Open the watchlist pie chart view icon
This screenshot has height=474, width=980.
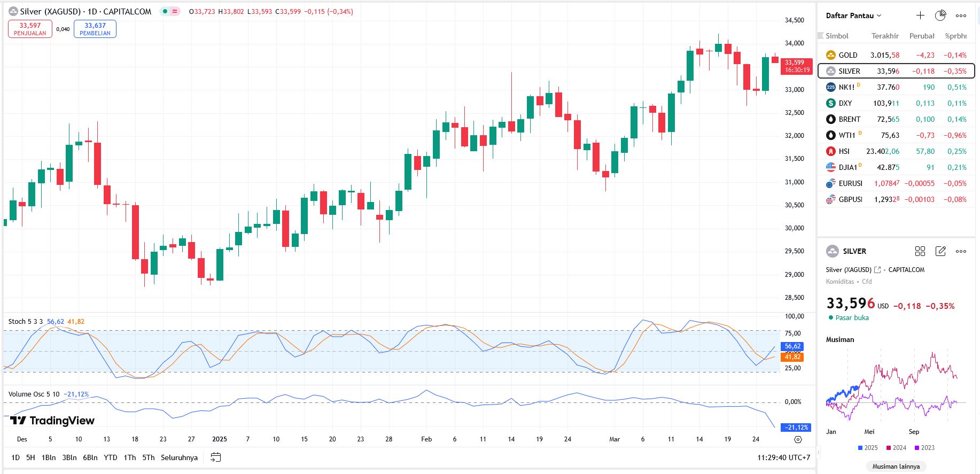940,15
